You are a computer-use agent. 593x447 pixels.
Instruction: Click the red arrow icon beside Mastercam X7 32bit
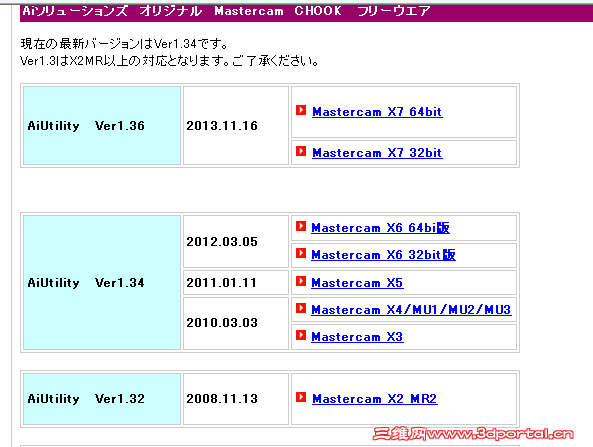pos(301,151)
